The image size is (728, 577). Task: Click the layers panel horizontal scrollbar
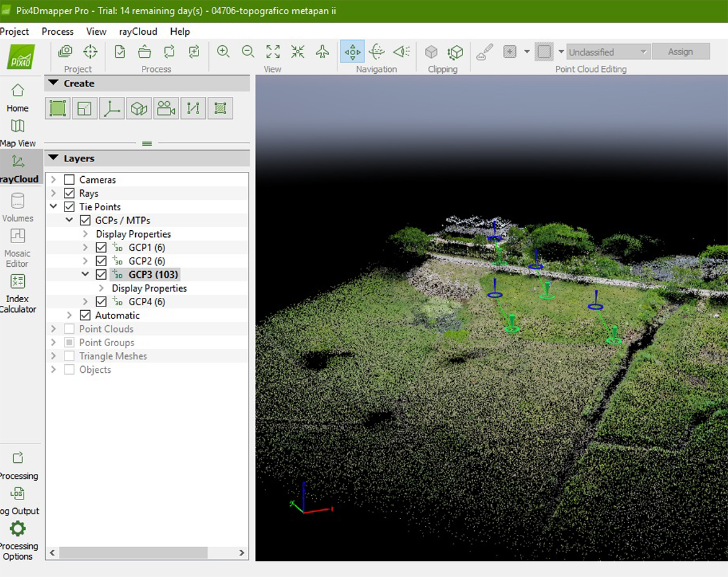click(133, 553)
